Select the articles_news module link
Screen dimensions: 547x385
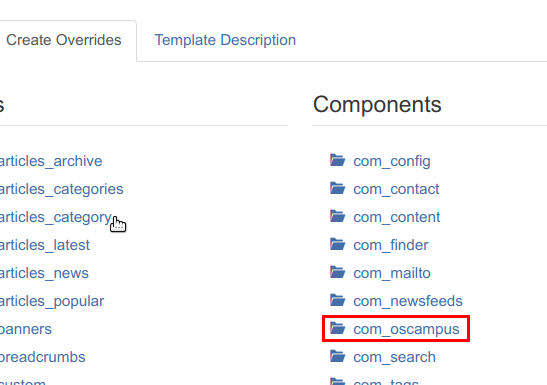[44, 273]
